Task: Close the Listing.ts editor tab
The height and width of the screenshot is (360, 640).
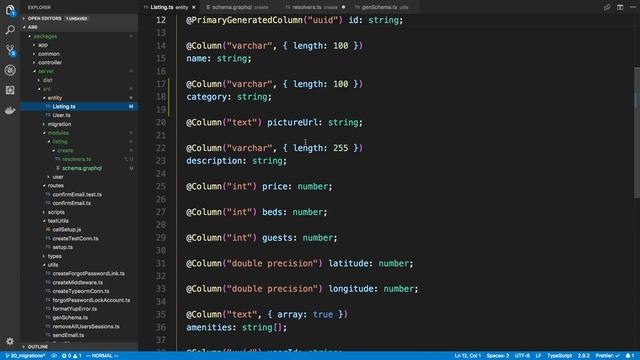Action: click(x=194, y=7)
